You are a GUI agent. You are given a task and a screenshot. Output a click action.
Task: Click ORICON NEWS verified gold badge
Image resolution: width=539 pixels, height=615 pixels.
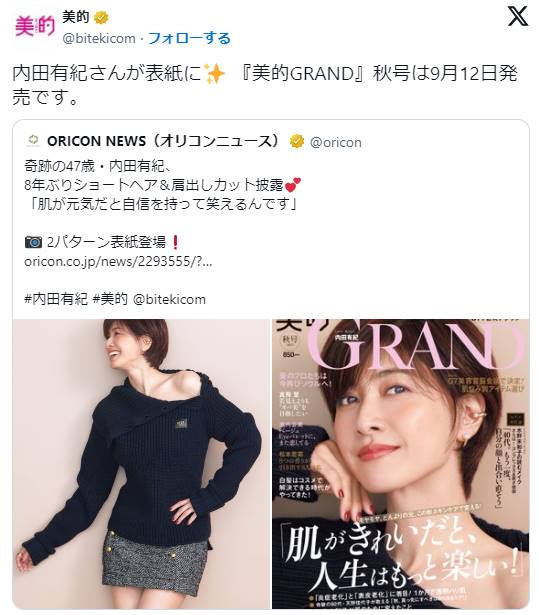[297, 141]
